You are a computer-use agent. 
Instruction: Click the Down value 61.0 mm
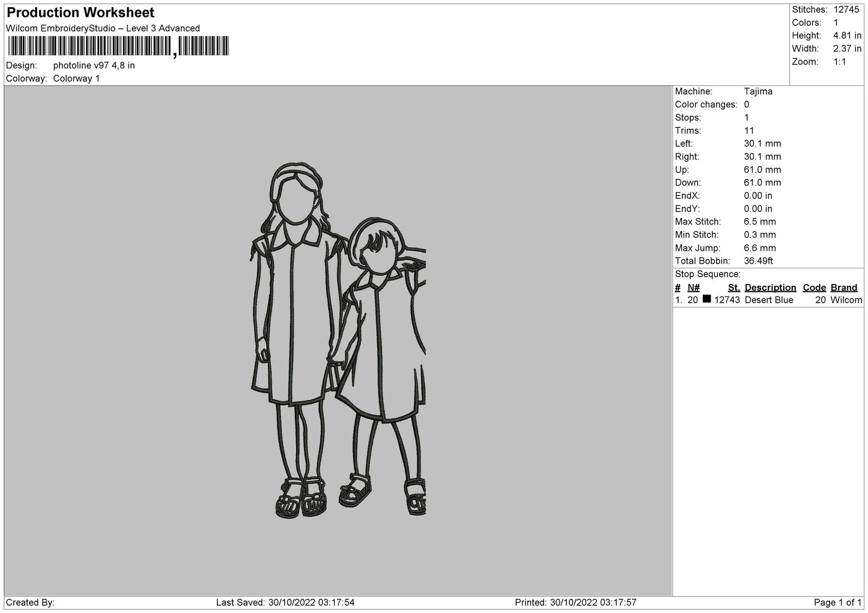click(x=762, y=183)
